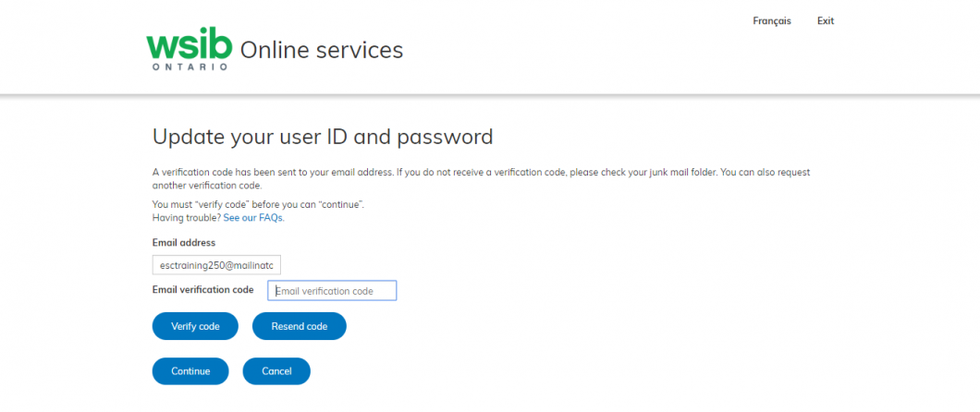Click the Email verification code text box

(x=332, y=291)
